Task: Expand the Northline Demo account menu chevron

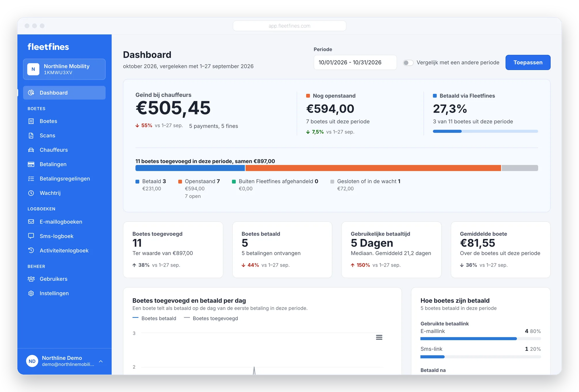Action: (101, 361)
